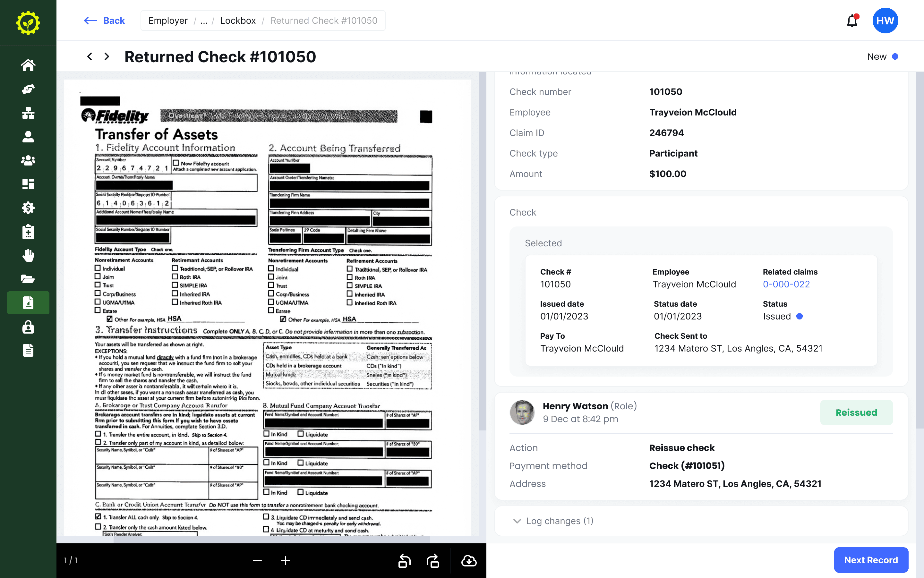Click Check Sent to address text
Image resolution: width=924 pixels, height=578 pixels.
(738, 348)
